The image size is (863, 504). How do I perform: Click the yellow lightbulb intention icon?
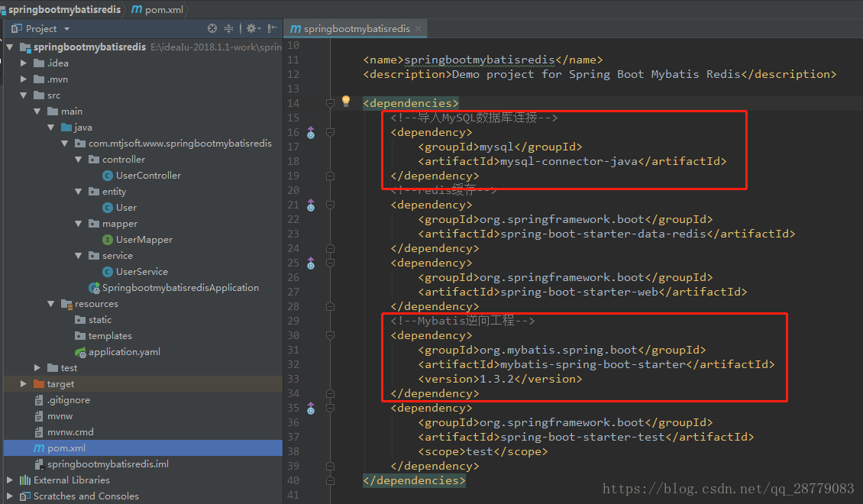click(346, 101)
